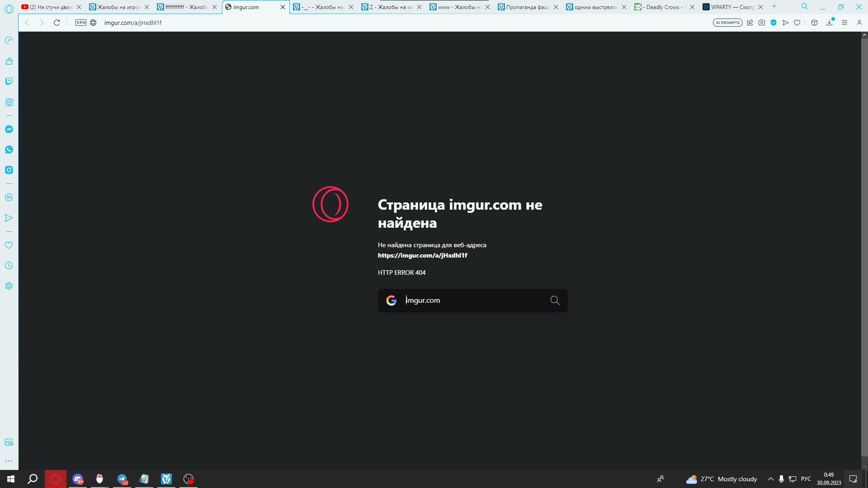
Task: Toggle the blue ad blocker shield
Action: pos(774,23)
